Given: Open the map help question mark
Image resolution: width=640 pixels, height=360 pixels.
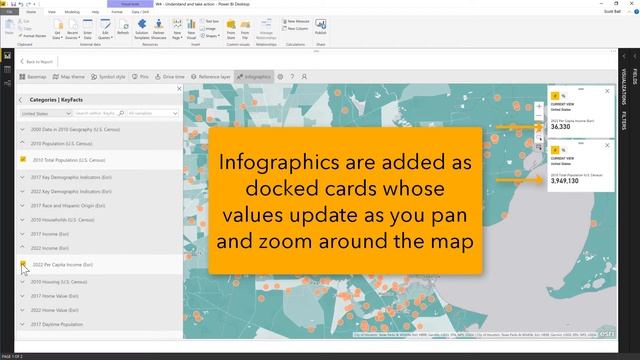Looking at the screenshot, I should tap(292, 77).
